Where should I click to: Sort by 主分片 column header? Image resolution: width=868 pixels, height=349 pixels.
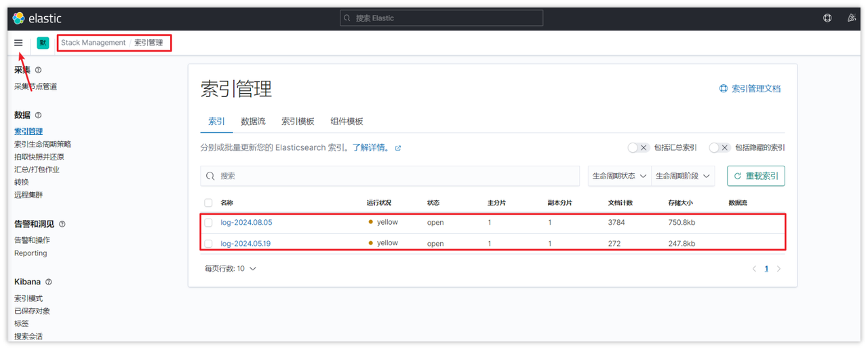point(496,203)
